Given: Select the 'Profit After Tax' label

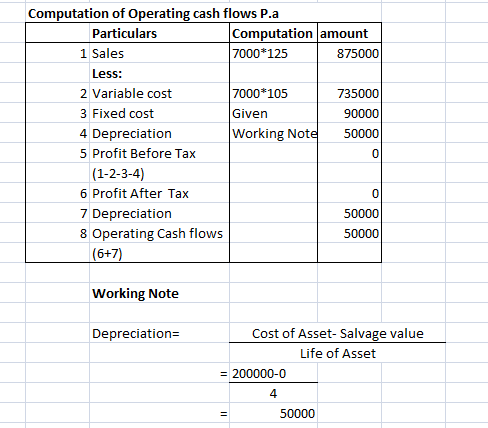Looking at the screenshot, I should pyautogui.click(x=140, y=193).
